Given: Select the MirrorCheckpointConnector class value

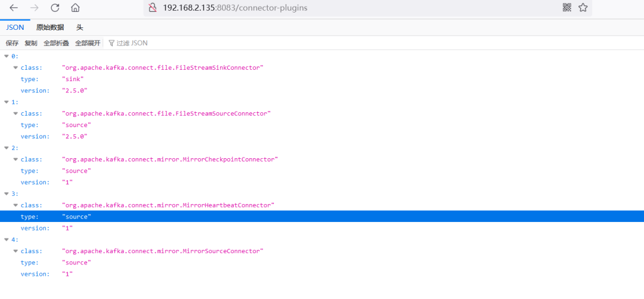Looking at the screenshot, I should tap(170, 159).
